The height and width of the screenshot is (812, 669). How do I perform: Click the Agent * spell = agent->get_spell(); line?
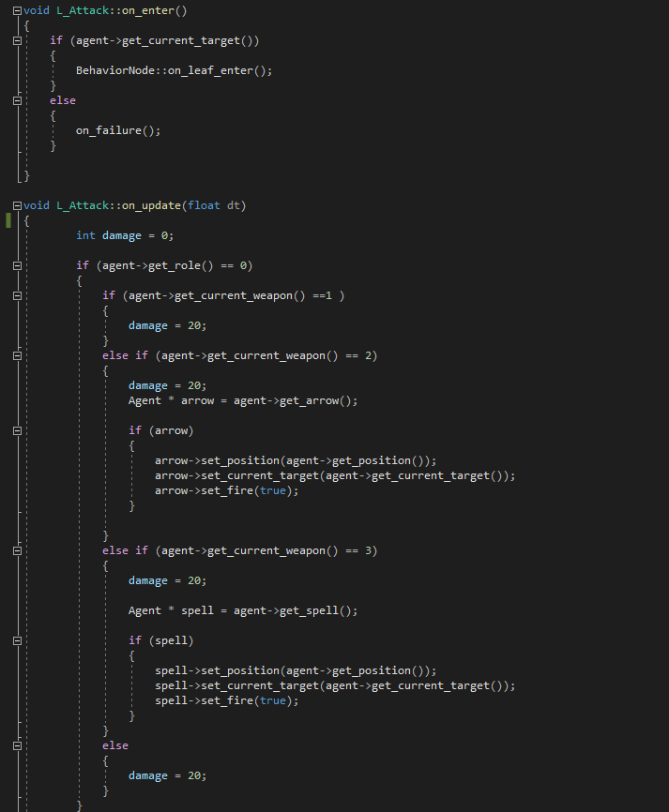pos(242,611)
